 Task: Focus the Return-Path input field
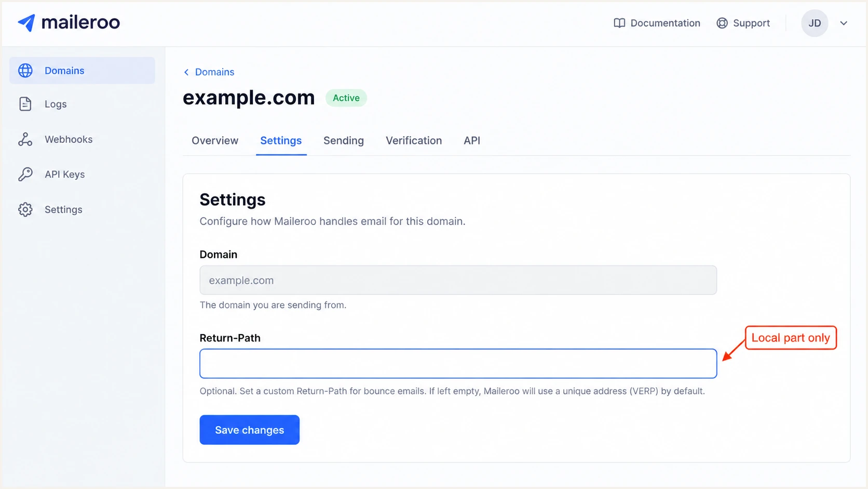pos(458,364)
